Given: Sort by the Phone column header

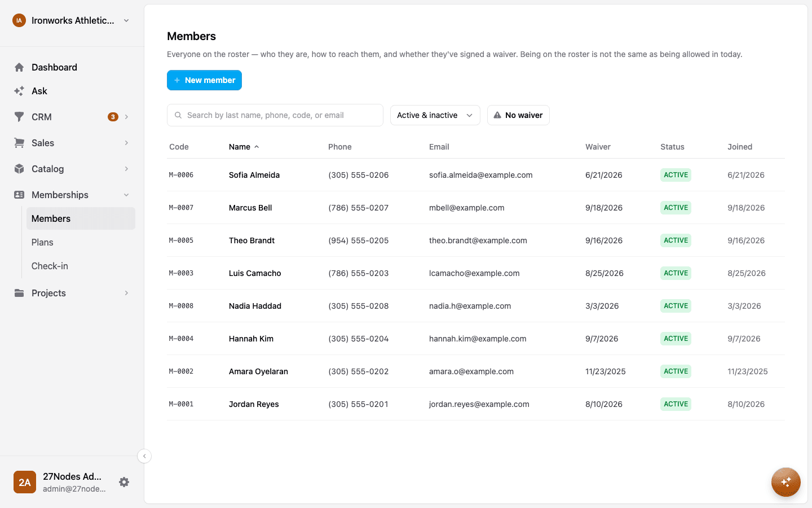Looking at the screenshot, I should click(x=340, y=147).
